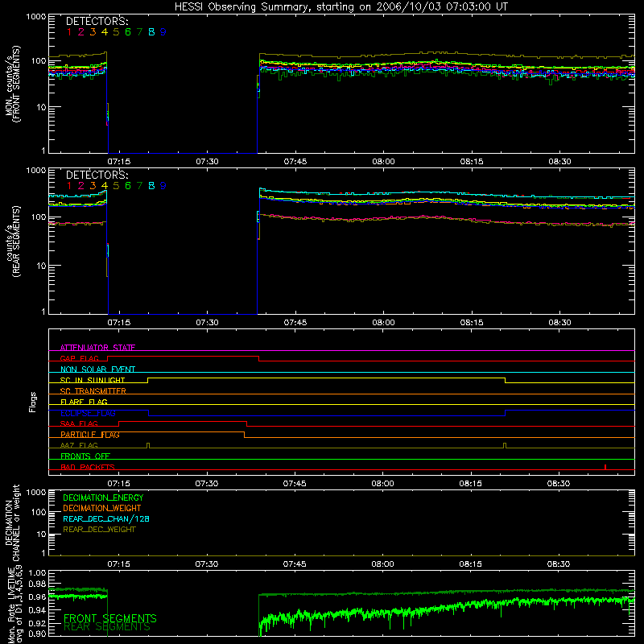
Task: Click the HESSI Observing Summary title
Action: coord(341,6)
